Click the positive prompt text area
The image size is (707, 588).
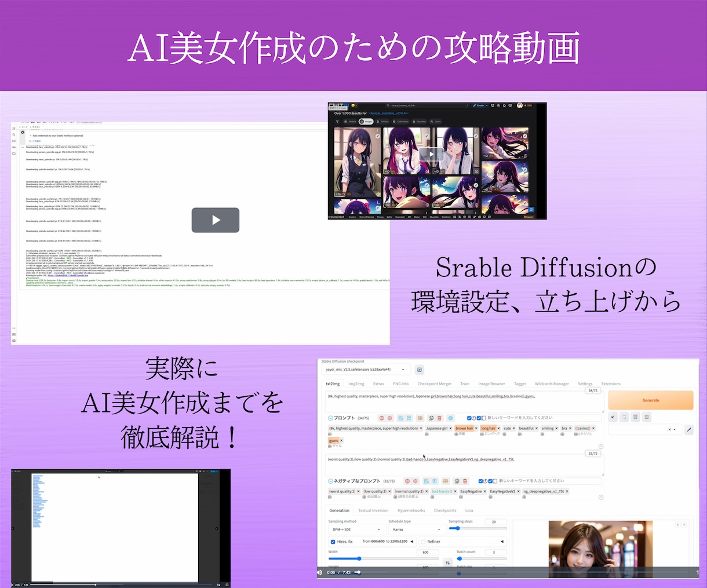click(464, 401)
